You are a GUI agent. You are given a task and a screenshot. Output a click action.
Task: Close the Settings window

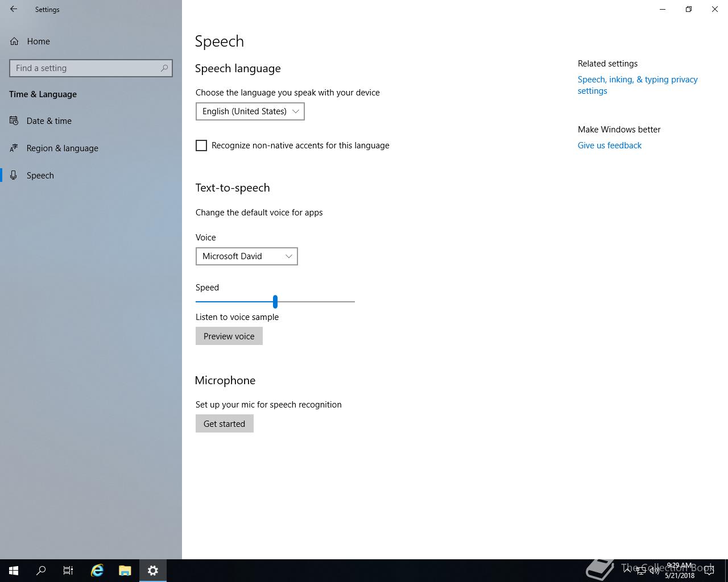pyautogui.click(x=715, y=9)
